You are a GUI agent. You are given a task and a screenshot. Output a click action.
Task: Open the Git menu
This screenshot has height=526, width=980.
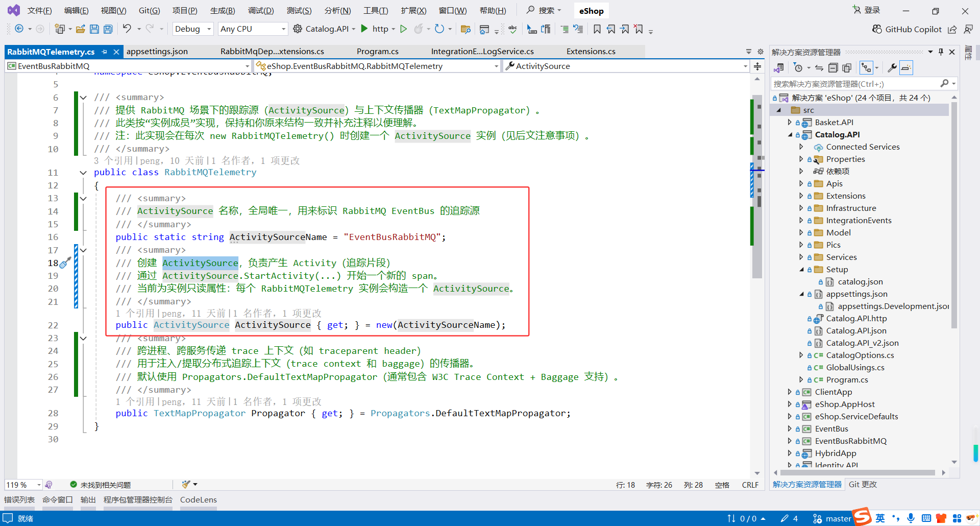click(x=149, y=10)
